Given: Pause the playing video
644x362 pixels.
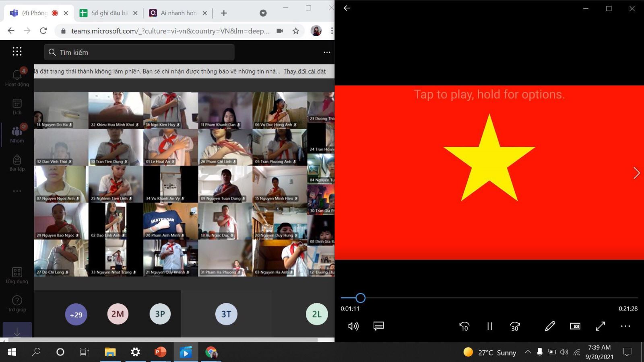Looking at the screenshot, I should click(x=489, y=326).
